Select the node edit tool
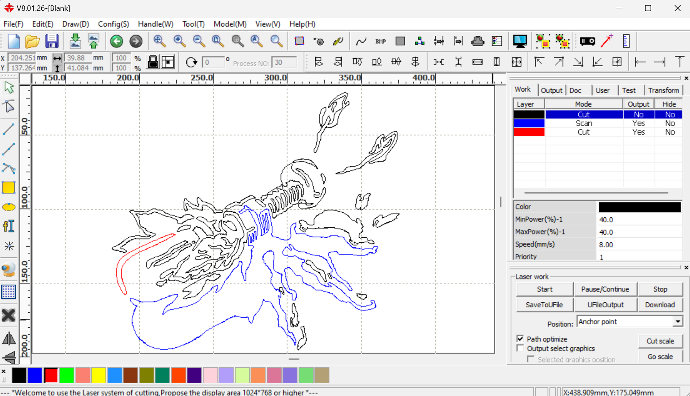Viewport: 690px width, 396px height. point(9,106)
